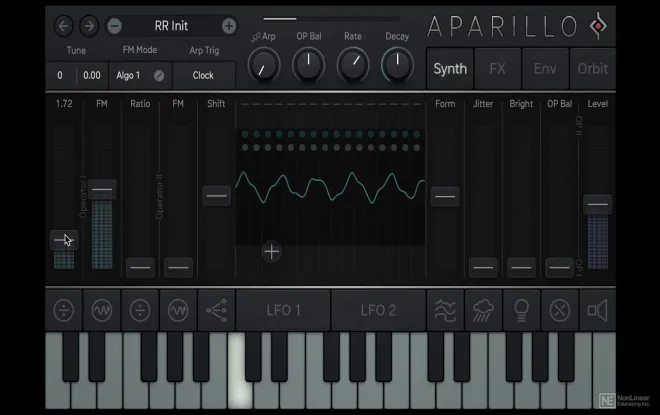Image resolution: width=660 pixels, height=415 pixels.
Task: Click the minus button beside RR Init
Action: (x=114, y=26)
